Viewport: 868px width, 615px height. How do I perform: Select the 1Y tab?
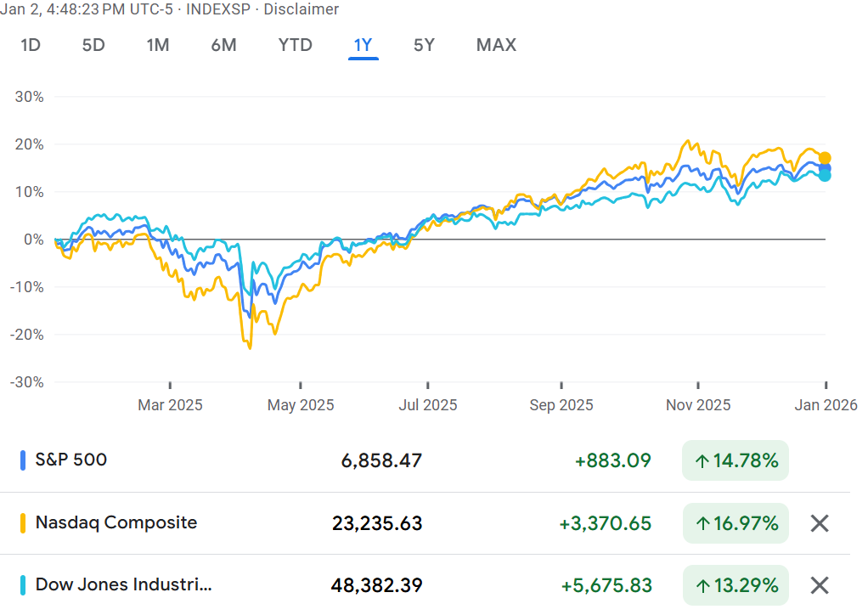pyautogui.click(x=363, y=45)
